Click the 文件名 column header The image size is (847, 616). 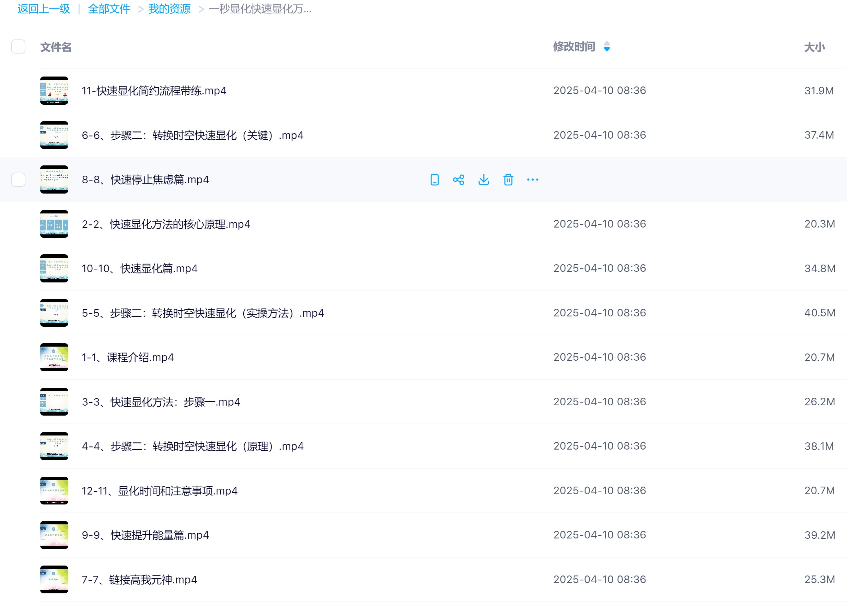point(55,47)
